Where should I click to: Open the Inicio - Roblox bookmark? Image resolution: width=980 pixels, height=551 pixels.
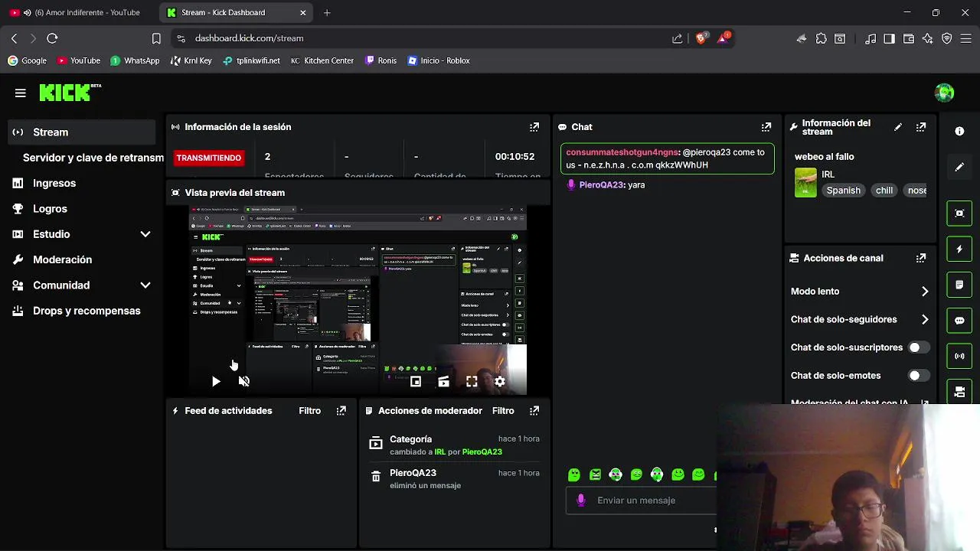click(x=439, y=60)
